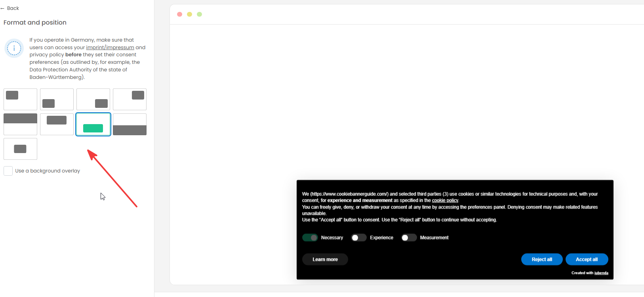The image size is (644, 297).
Task: Select the bottom-right floating banner position
Action: [93, 99]
